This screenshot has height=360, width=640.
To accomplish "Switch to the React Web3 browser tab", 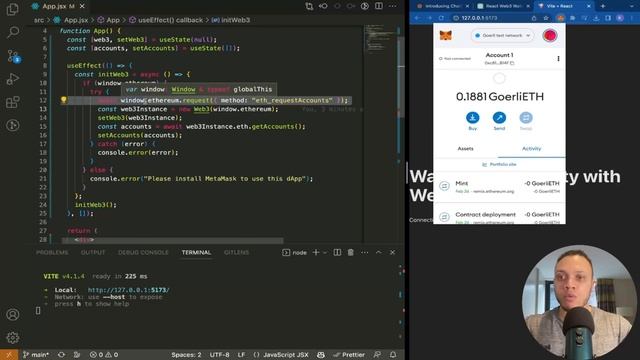I will point(503,6).
